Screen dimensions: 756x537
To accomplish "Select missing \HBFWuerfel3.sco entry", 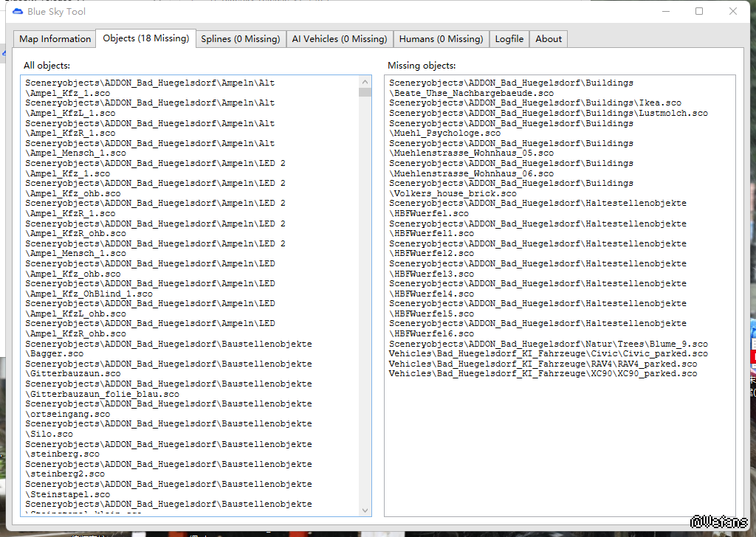I will pyautogui.click(x=537, y=268).
